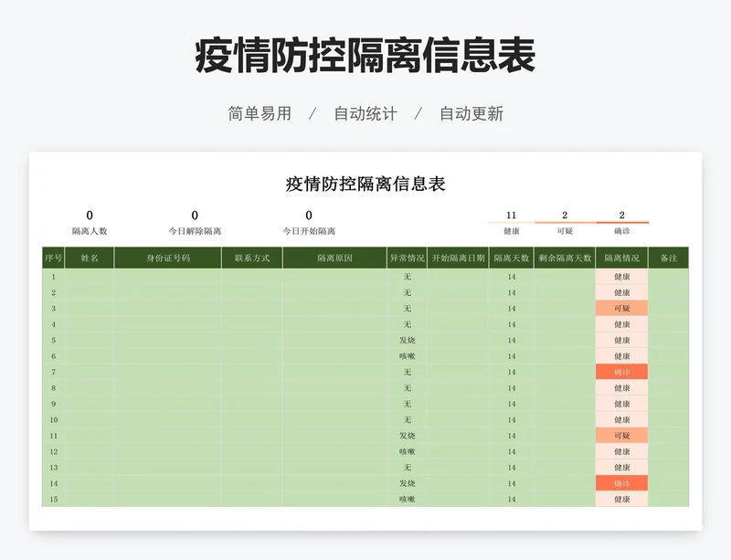Click the 14 days cell in row 3
This screenshot has height=560, width=731.
512,308
